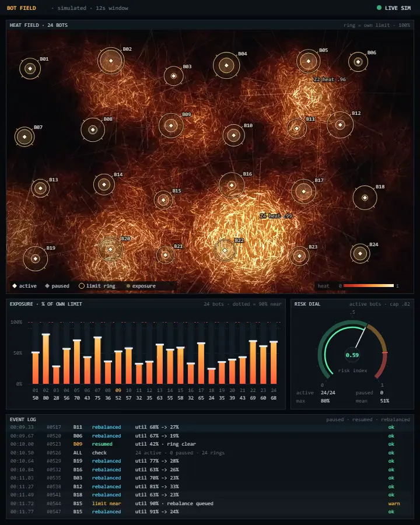Open event #0538 B12 rebalanced row
420x525 pixels.
[x=210, y=487]
